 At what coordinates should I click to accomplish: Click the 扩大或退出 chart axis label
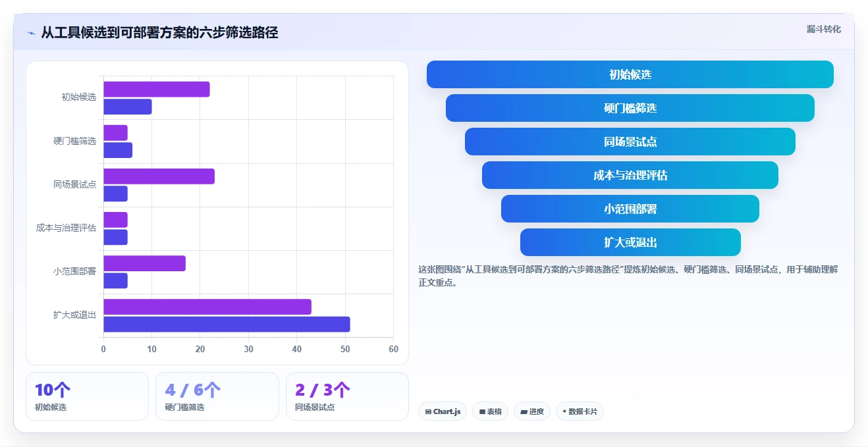(x=75, y=315)
